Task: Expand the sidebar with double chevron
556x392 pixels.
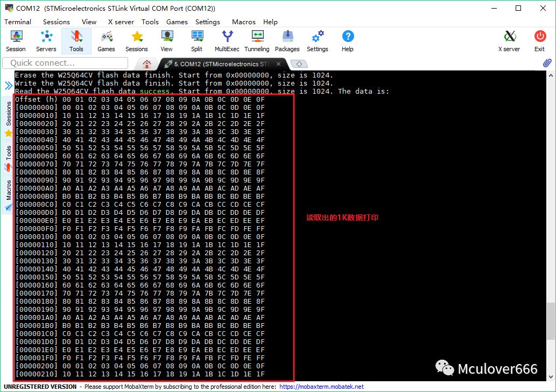Action: [x=9, y=85]
